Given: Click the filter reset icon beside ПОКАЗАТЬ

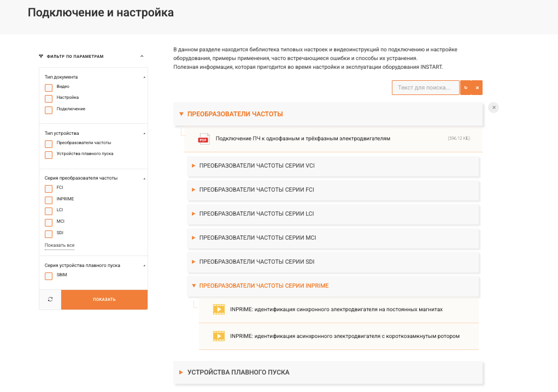Looking at the screenshot, I should (x=50, y=299).
